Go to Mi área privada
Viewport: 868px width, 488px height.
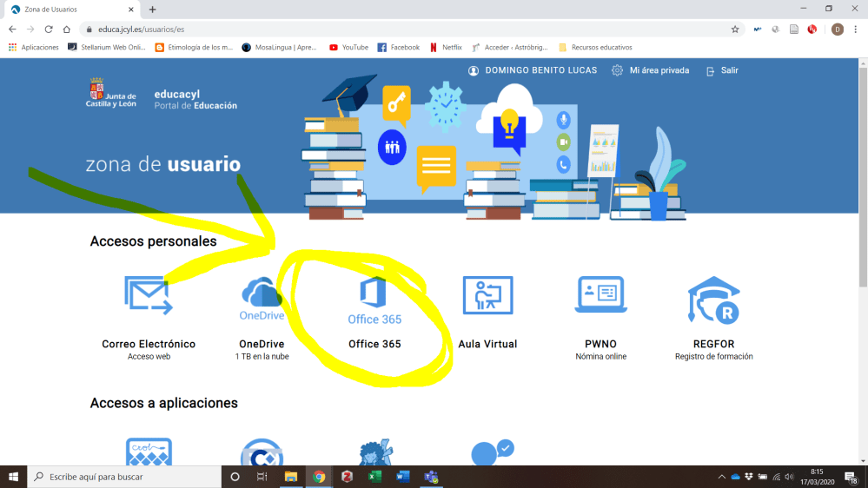click(x=651, y=70)
